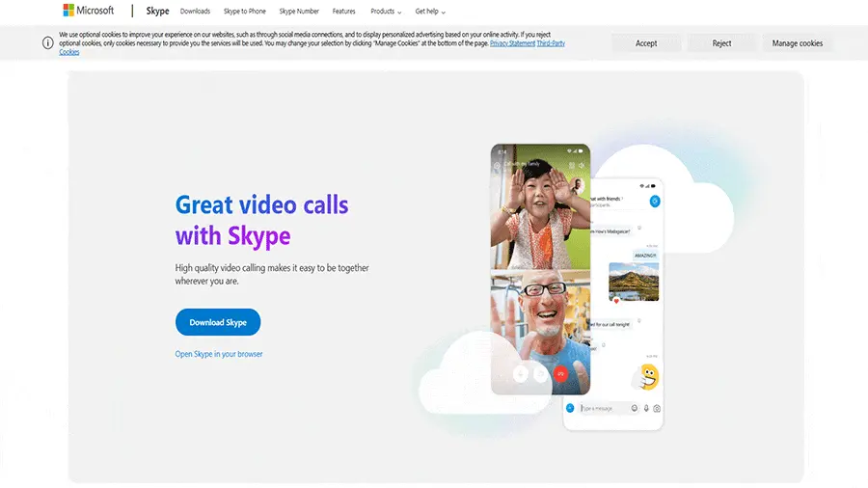Open the Features page

pos(344,12)
